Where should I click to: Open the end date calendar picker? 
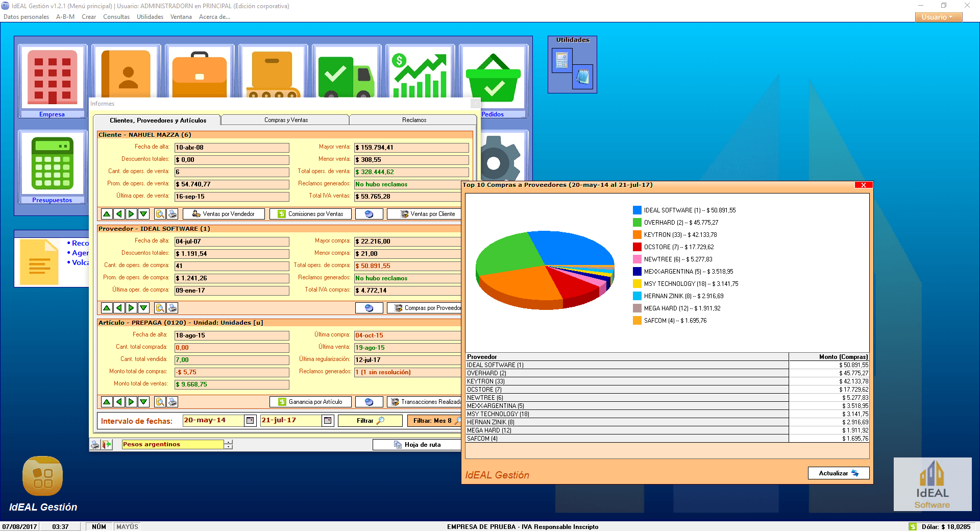coord(328,421)
